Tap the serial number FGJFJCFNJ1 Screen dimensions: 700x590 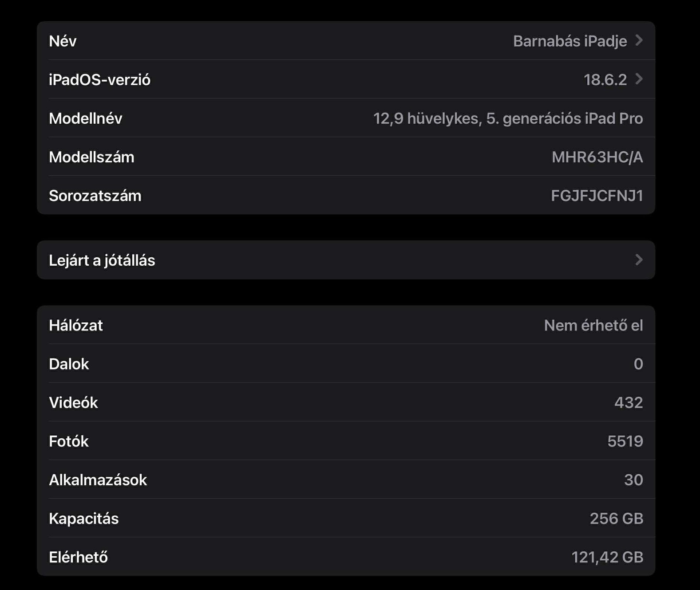[597, 196]
